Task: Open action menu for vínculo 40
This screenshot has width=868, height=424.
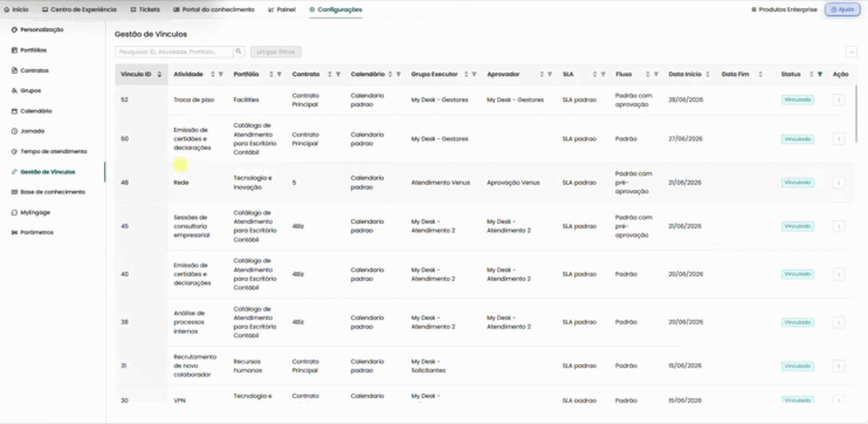Action: pyautogui.click(x=838, y=275)
